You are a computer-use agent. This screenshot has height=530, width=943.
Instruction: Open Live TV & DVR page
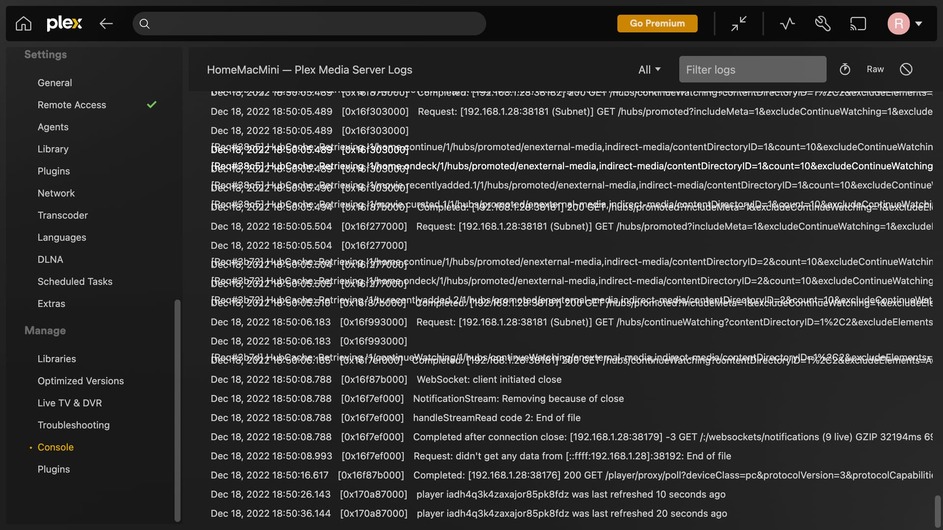click(70, 403)
